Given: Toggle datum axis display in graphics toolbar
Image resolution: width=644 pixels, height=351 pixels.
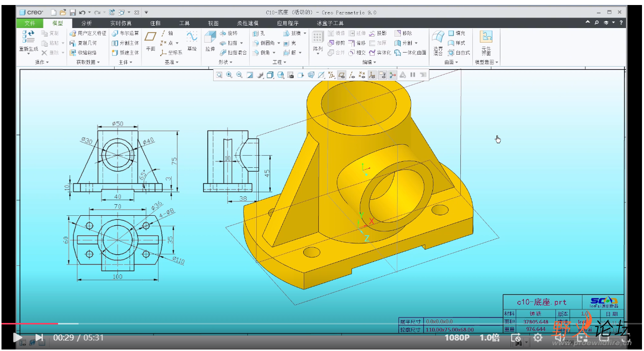Looking at the screenshot, I should point(352,75).
